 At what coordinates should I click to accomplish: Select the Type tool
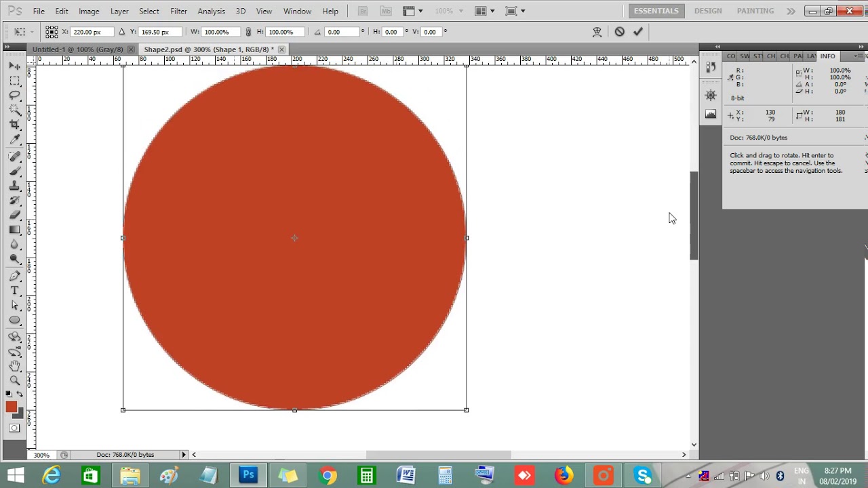click(x=14, y=291)
